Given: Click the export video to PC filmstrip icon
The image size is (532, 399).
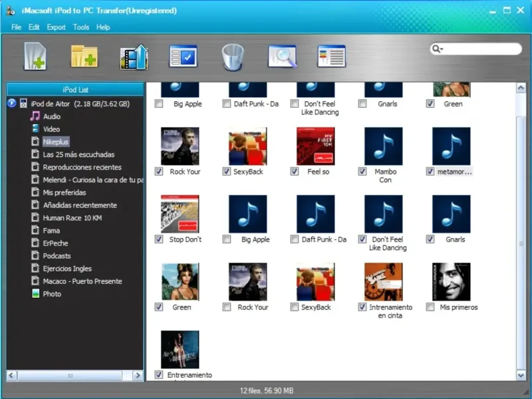Looking at the screenshot, I should [x=134, y=57].
